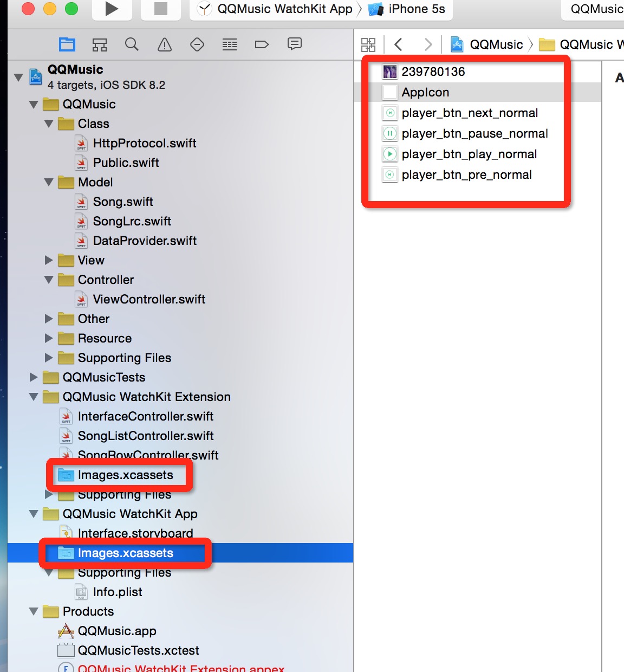Viewport: 624px width, 672px height.
Task: Open the related items grid menu
Action: (368, 44)
